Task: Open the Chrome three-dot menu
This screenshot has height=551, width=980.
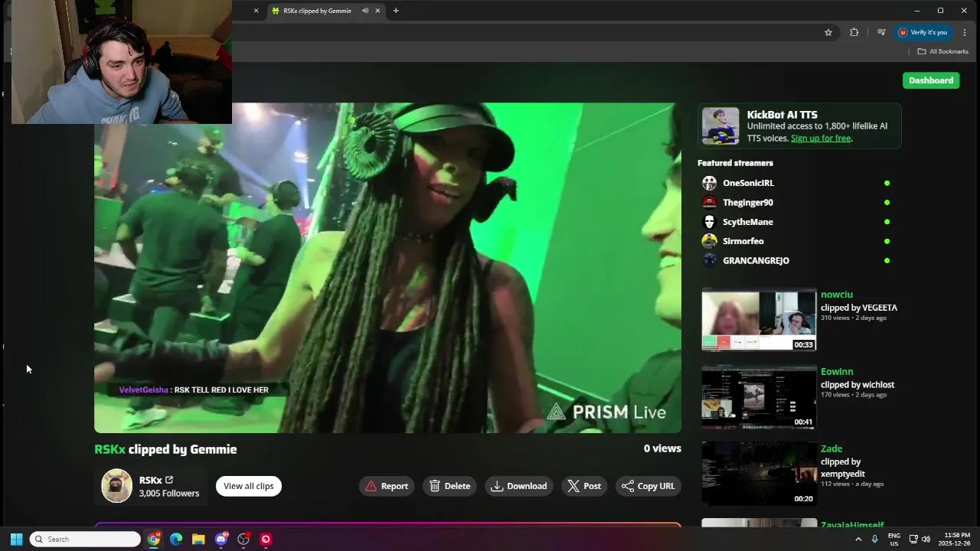Action: click(x=965, y=32)
